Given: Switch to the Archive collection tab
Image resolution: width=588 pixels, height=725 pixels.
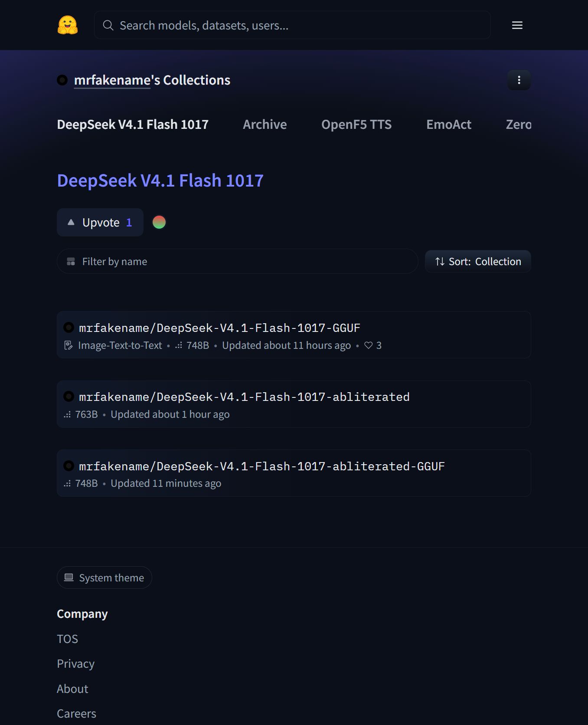Looking at the screenshot, I should (x=265, y=125).
